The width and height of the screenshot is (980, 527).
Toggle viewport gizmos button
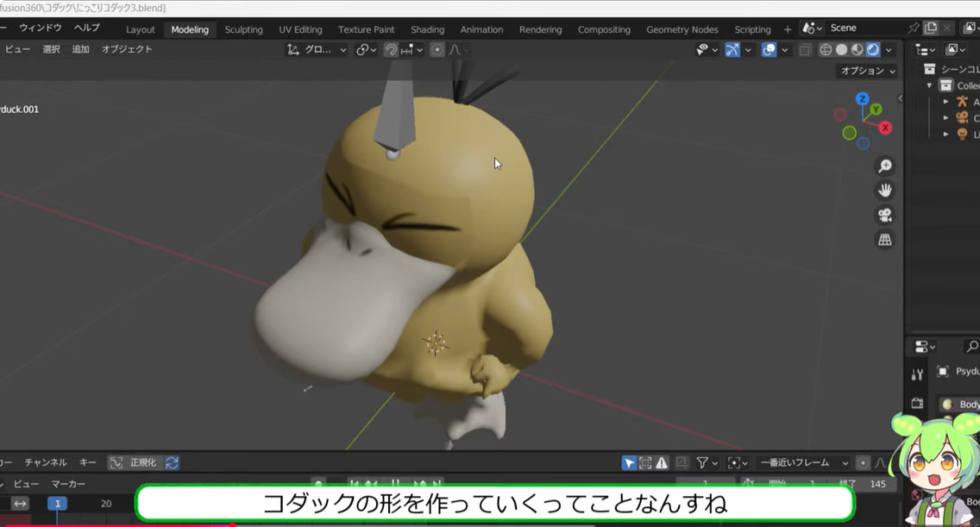732,49
